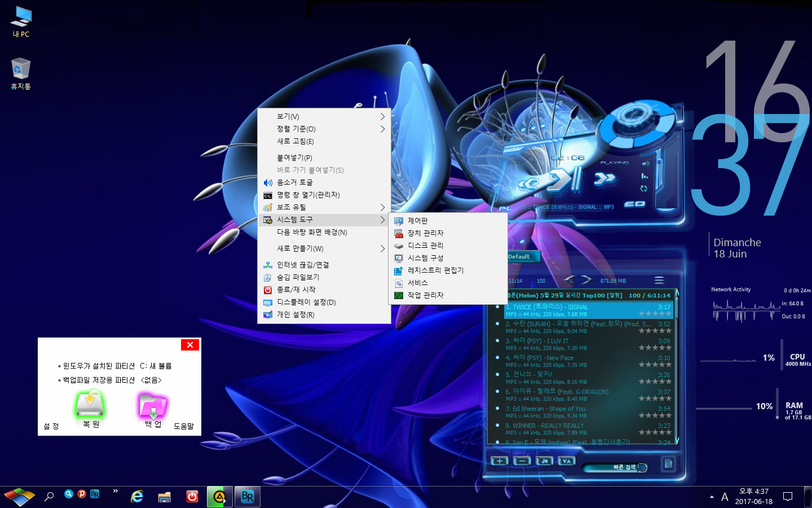The image size is (812, 508).
Task: Close the backup tool with red X
Action: [x=190, y=344]
